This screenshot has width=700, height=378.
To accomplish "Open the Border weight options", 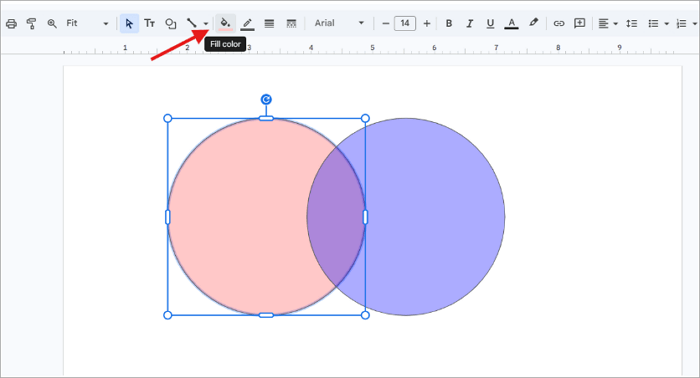I will coord(269,23).
